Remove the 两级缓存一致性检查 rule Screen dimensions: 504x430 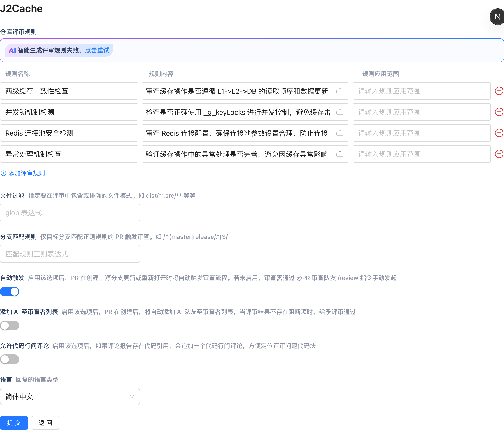coord(499,91)
